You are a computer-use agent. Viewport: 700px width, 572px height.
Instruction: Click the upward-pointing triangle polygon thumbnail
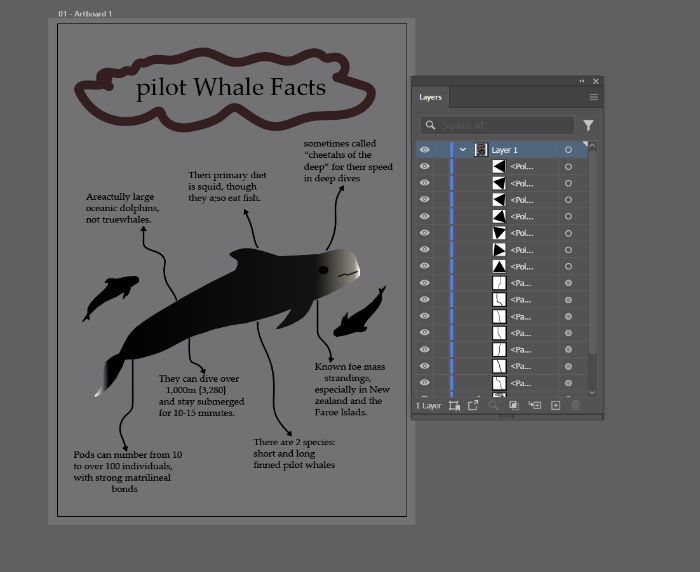(499, 267)
